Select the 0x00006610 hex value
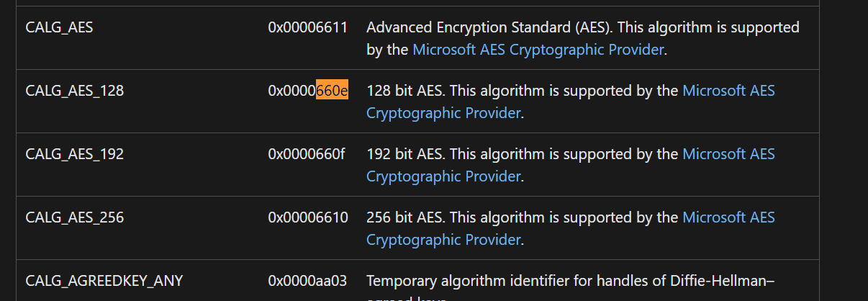Image resolution: width=868 pixels, height=301 pixels. (308, 218)
